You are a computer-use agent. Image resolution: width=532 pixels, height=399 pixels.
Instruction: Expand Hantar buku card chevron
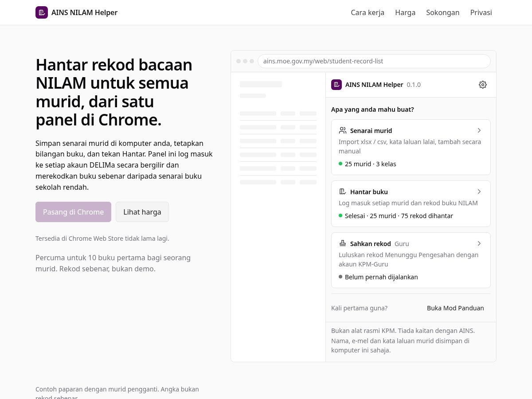click(x=479, y=192)
